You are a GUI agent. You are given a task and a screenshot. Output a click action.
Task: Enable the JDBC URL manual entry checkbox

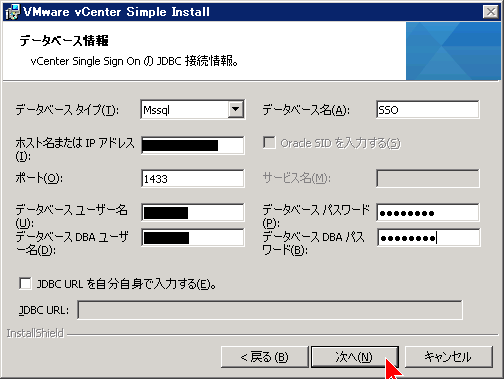click(25, 284)
